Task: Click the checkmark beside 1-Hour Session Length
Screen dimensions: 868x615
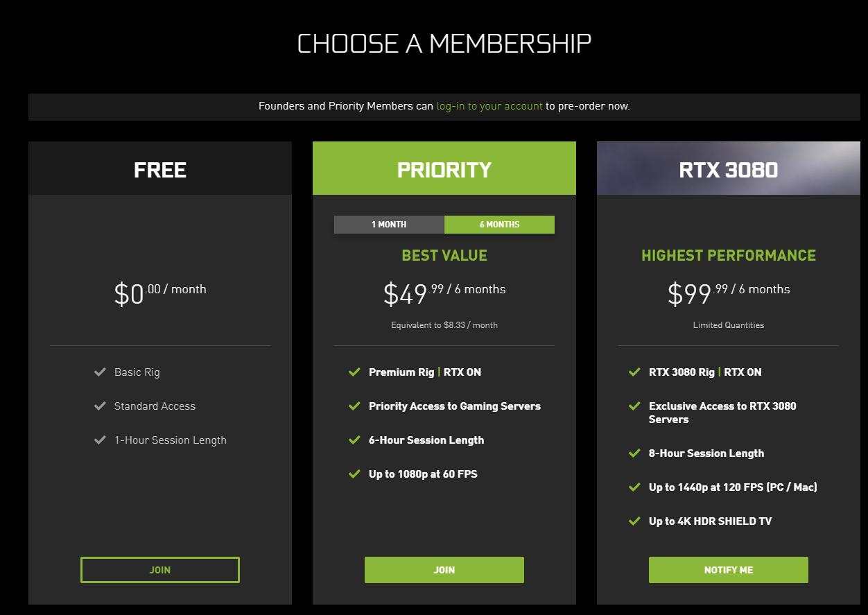Action: (100, 440)
